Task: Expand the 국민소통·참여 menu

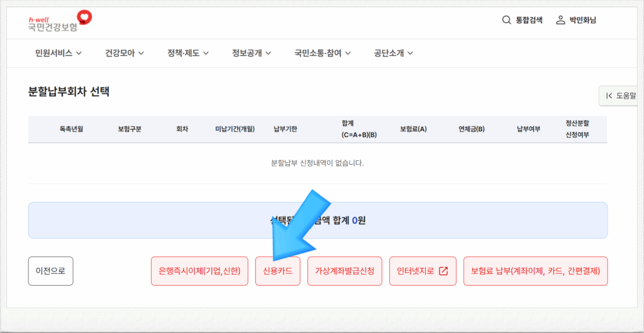Action: click(x=323, y=53)
